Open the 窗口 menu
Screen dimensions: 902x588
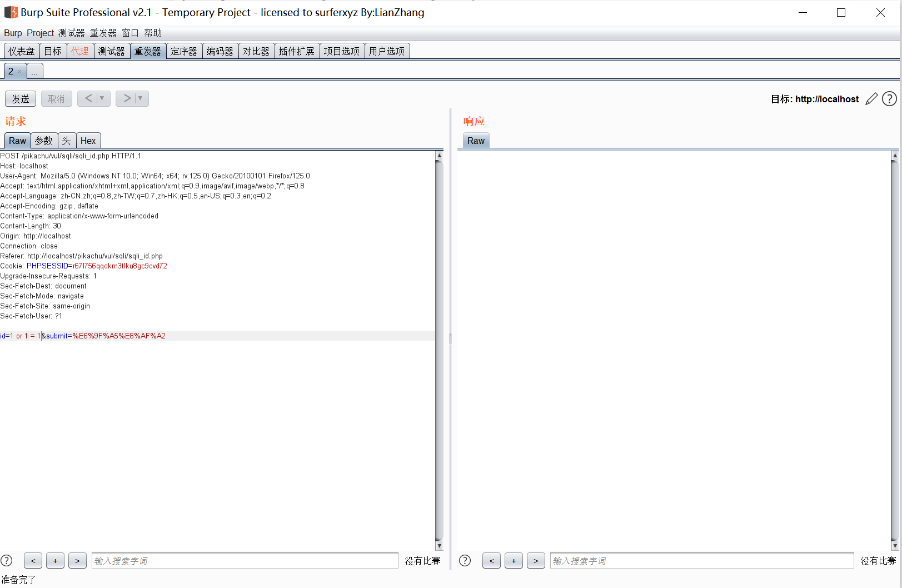tap(130, 33)
